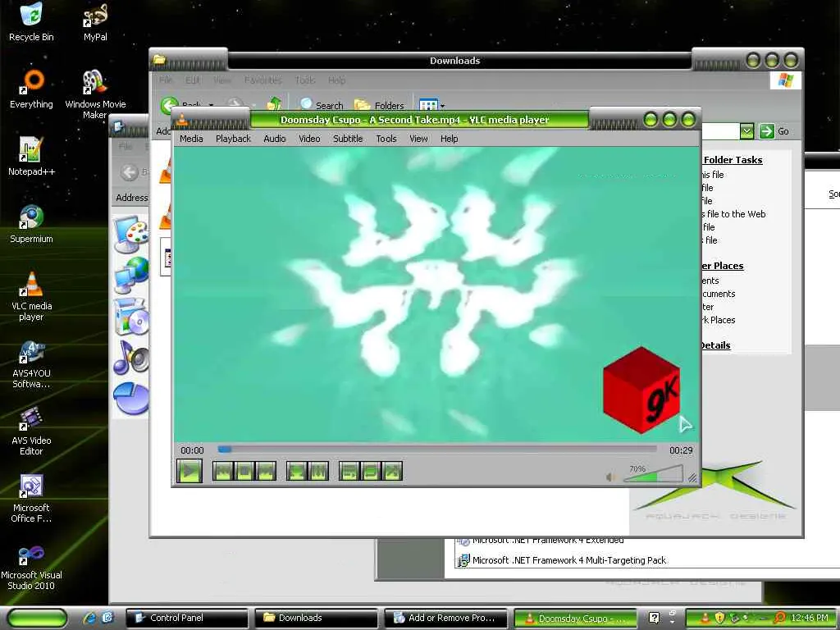This screenshot has width=840, height=630.
Task: Switch to Downloads taskbar button
Action: coord(316,619)
